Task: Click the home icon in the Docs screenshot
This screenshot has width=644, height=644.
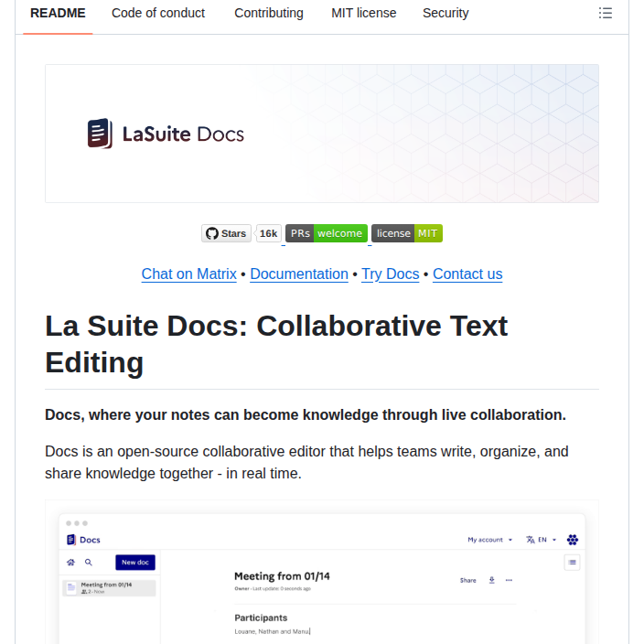Action: 71,563
